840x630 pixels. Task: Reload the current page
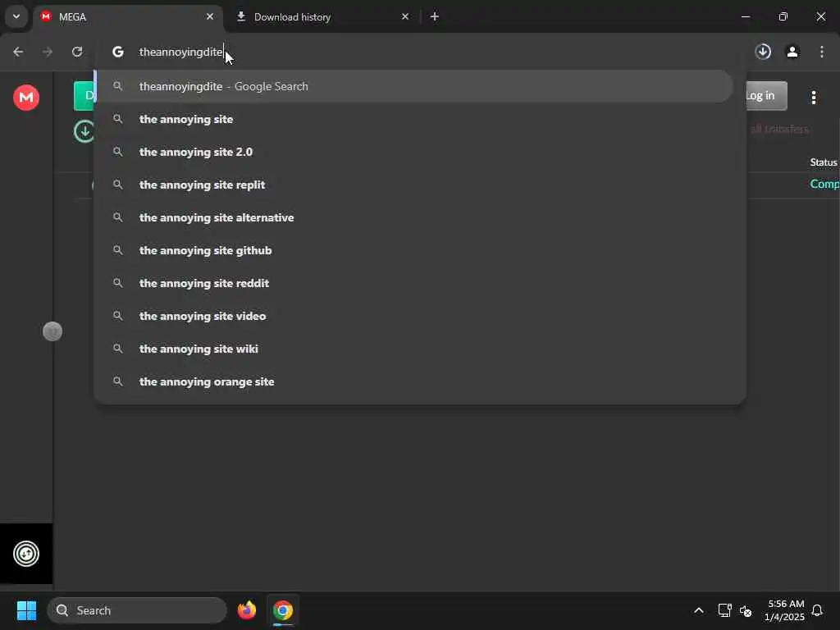[77, 52]
